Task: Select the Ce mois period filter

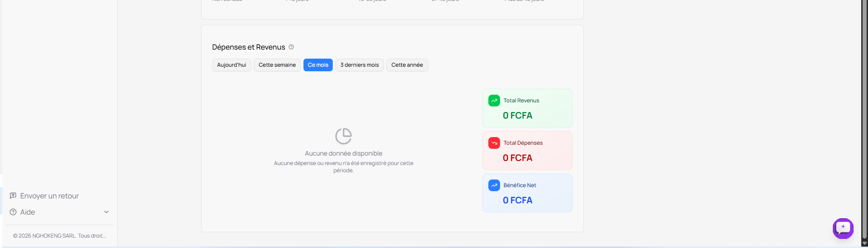Action: click(x=318, y=65)
